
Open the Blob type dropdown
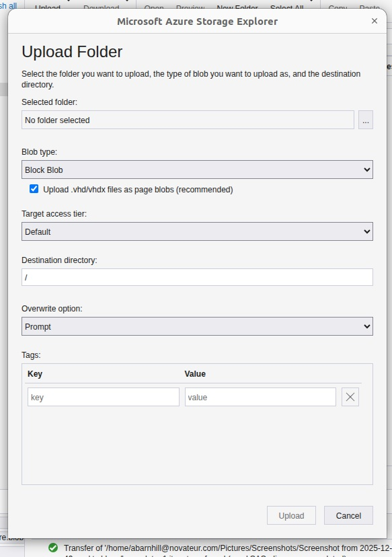pyautogui.click(x=197, y=170)
